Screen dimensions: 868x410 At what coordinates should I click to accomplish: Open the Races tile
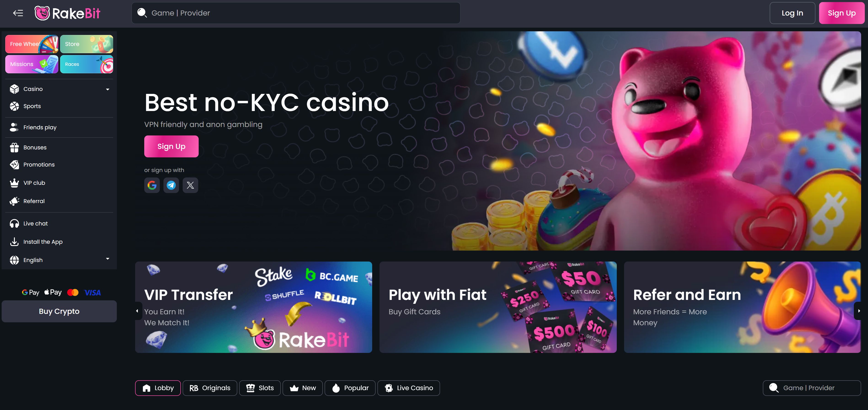[87, 64]
